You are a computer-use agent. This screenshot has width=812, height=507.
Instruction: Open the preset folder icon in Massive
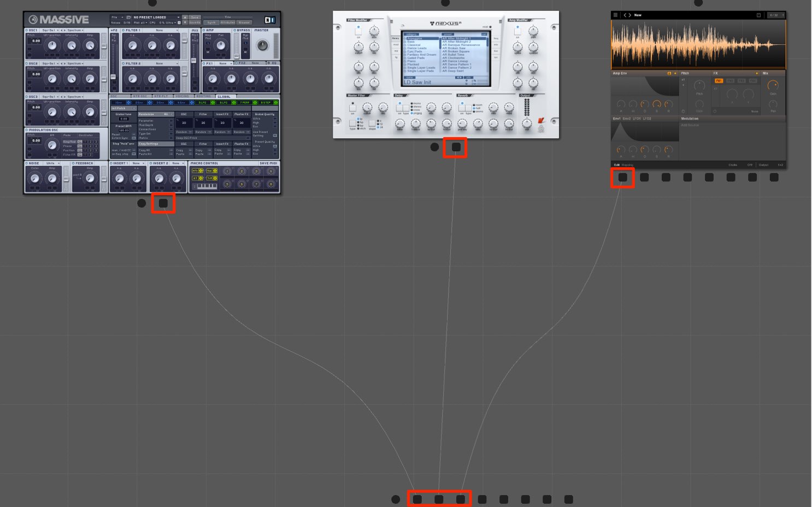click(x=128, y=17)
